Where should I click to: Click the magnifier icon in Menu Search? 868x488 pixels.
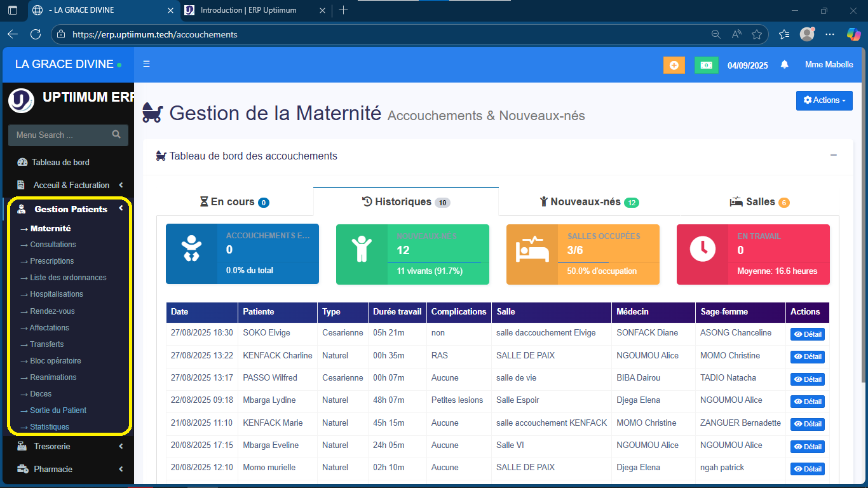click(116, 135)
